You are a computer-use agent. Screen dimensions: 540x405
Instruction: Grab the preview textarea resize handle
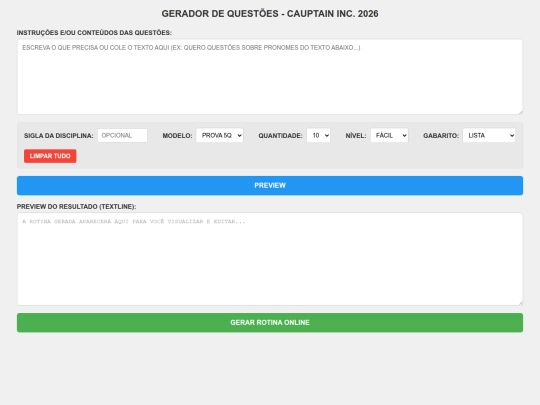click(x=520, y=303)
